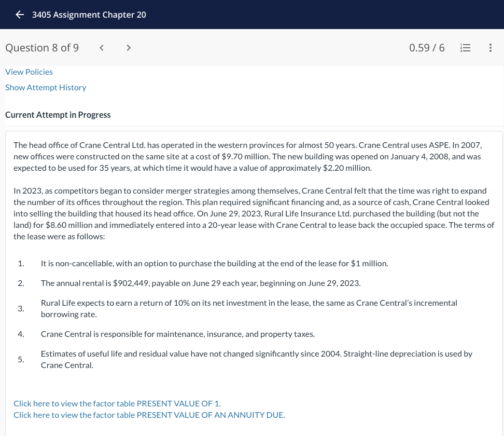Collapse the Current Attempt in Progress section

coord(58,115)
